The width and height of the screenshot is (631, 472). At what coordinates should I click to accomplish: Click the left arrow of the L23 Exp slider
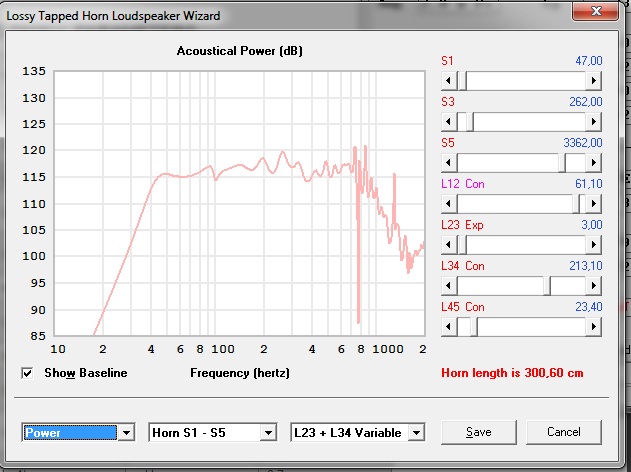pyautogui.click(x=449, y=245)
